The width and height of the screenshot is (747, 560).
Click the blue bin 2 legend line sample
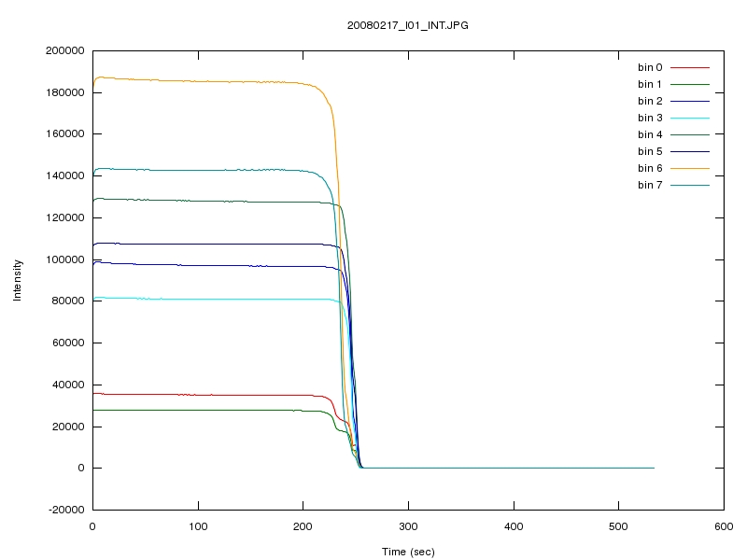tap(690, 101)
